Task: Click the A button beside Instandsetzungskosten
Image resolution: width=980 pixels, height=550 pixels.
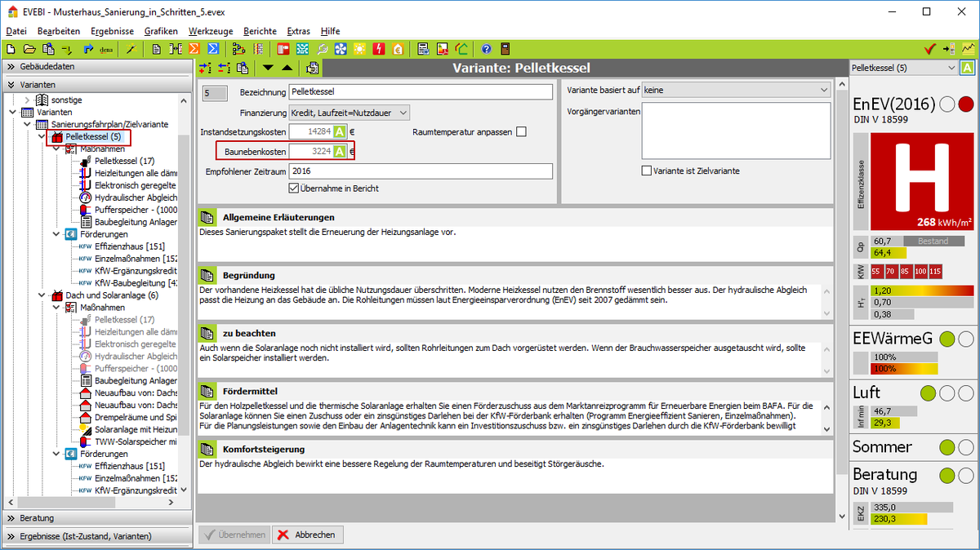Action: click(341, 131)
